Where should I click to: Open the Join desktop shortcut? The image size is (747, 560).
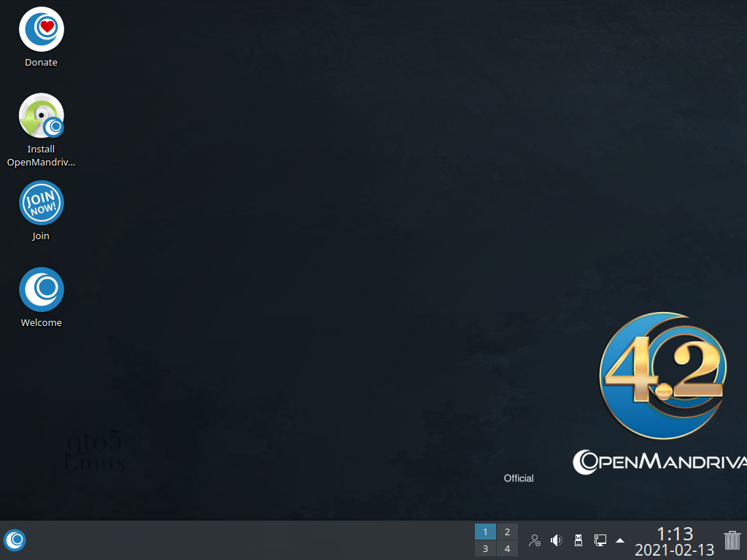41,203
